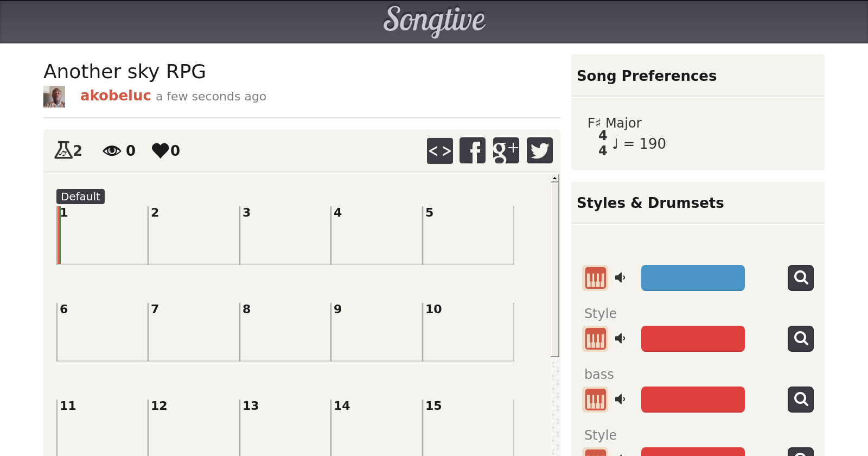
Task: Open the akobeluc profile link
Action: 116,96
